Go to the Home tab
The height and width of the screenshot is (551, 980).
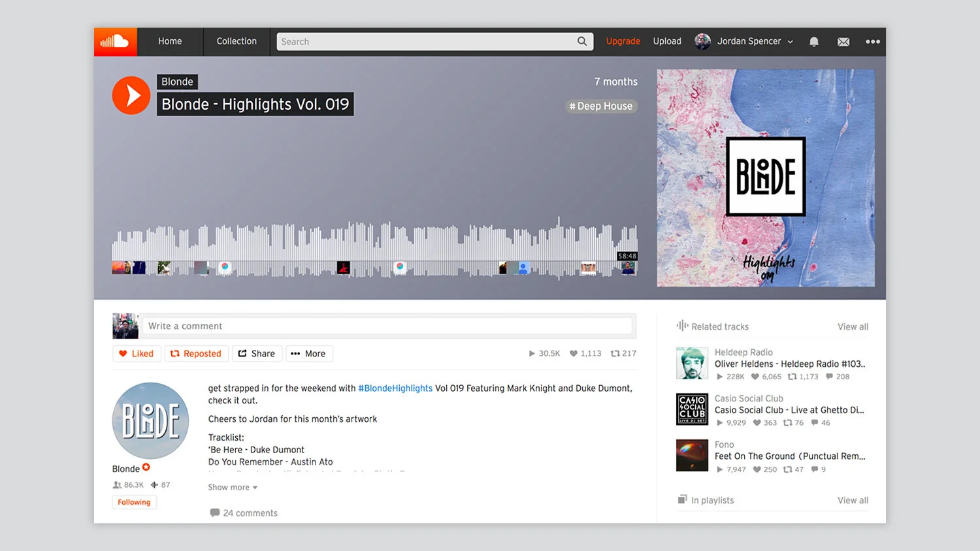click(170, 41)
